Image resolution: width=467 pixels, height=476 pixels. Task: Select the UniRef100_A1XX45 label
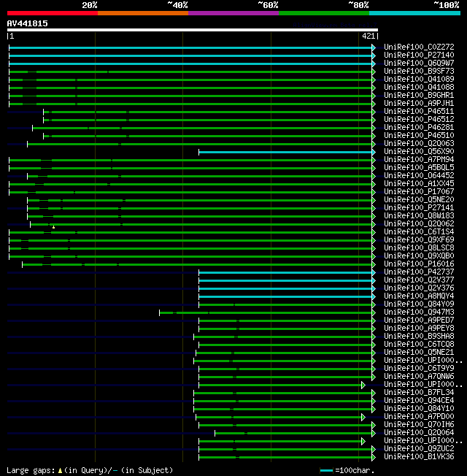pos(419,183)
